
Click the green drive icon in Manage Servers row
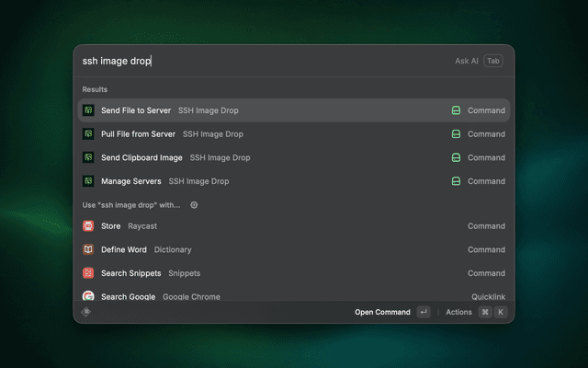(x=456, y=181)
